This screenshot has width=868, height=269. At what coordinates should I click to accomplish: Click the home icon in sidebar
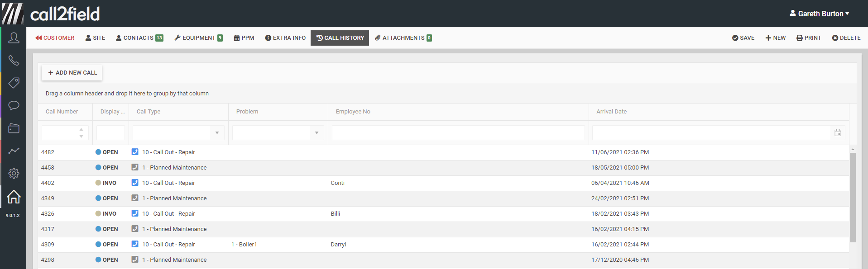[14, 197]
